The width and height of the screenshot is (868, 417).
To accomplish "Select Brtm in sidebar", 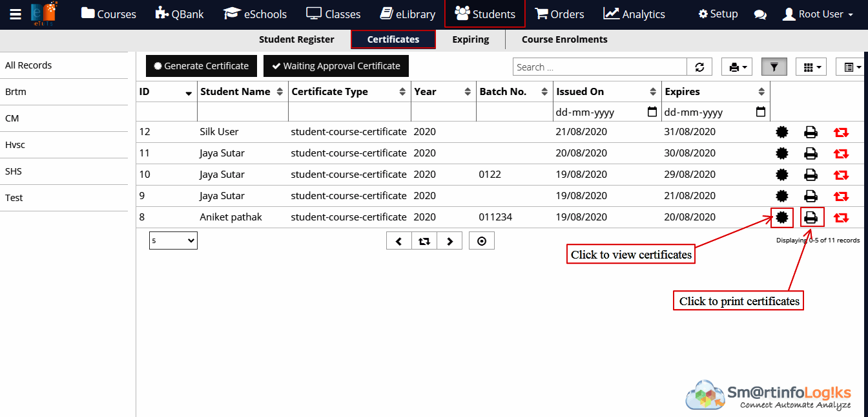I will coord(64,92).
